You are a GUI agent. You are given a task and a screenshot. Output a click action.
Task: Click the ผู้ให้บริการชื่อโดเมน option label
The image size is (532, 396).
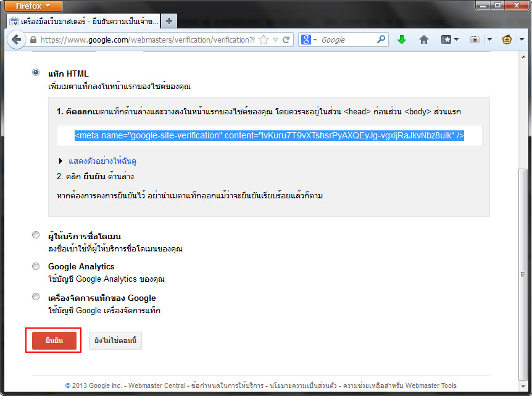85,236
